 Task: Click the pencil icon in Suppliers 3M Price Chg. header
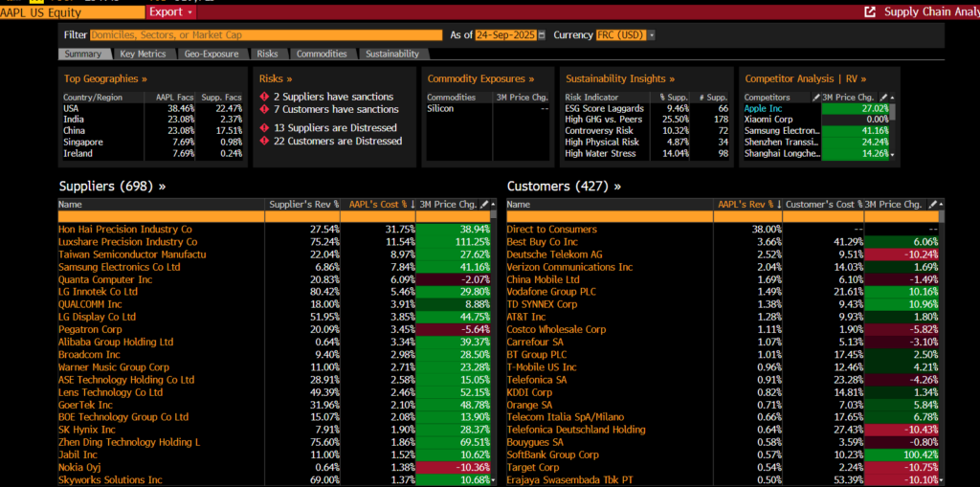pyautogui.click(x=484, y=204)
